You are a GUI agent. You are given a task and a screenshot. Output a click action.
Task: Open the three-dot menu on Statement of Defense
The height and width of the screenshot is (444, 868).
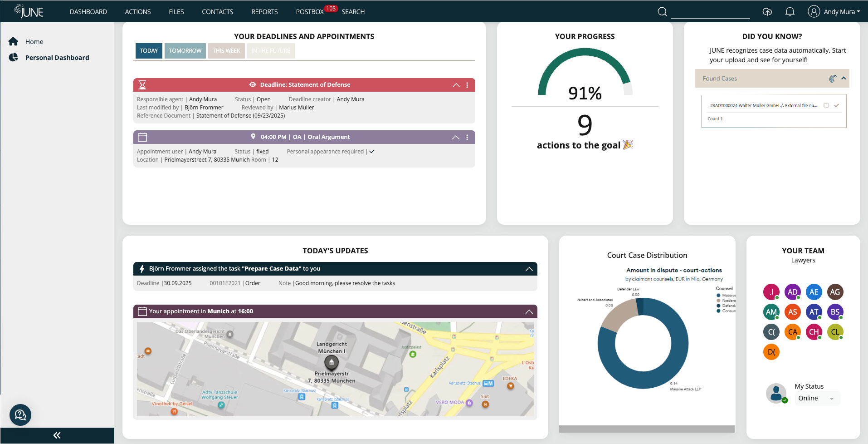click(468, 84)
